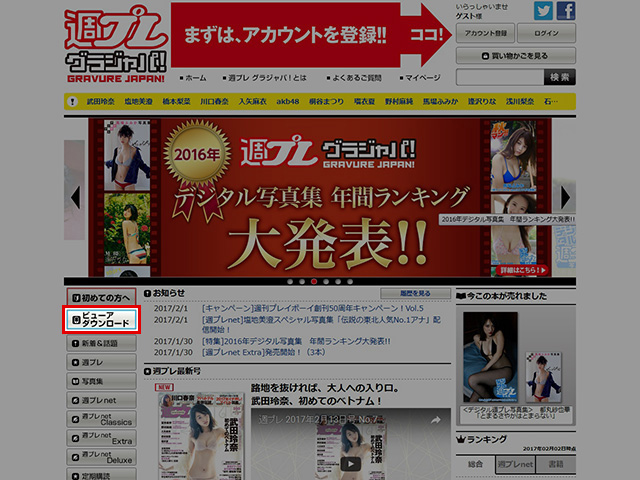Open the 週プレ sidebar item
This screenshot has height=480, width=640.
tap(101, 362)
